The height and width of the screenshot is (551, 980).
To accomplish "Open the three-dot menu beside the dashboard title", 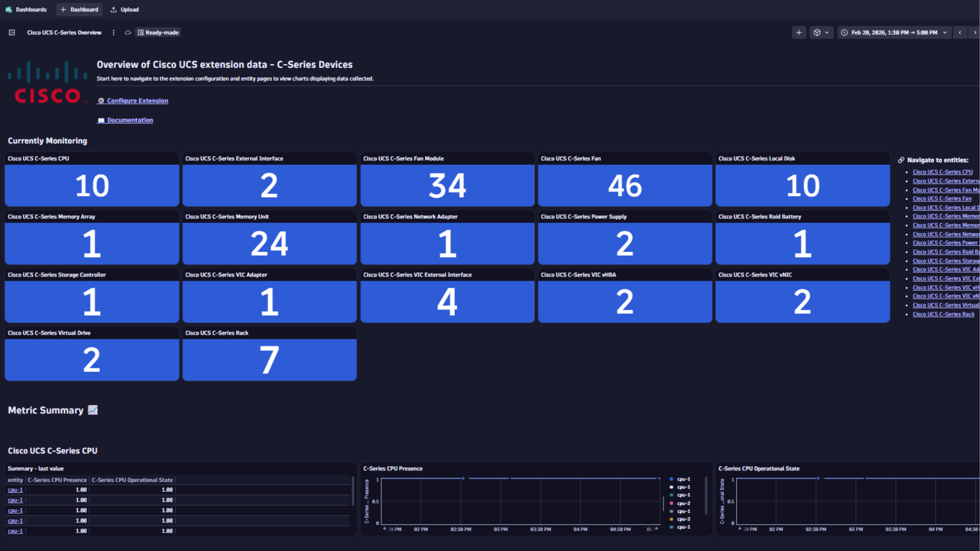I will coord(113,32).
